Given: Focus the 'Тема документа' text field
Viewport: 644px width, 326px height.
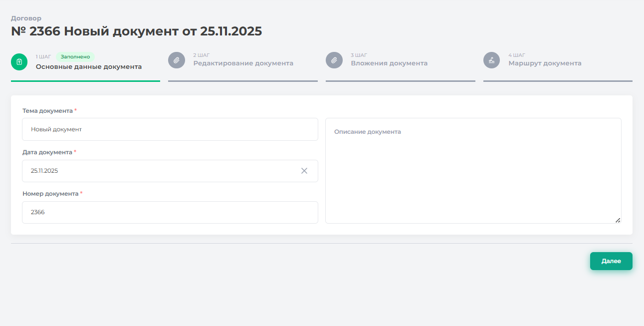Looking at the screenshot, I should (x=170, y=129).
